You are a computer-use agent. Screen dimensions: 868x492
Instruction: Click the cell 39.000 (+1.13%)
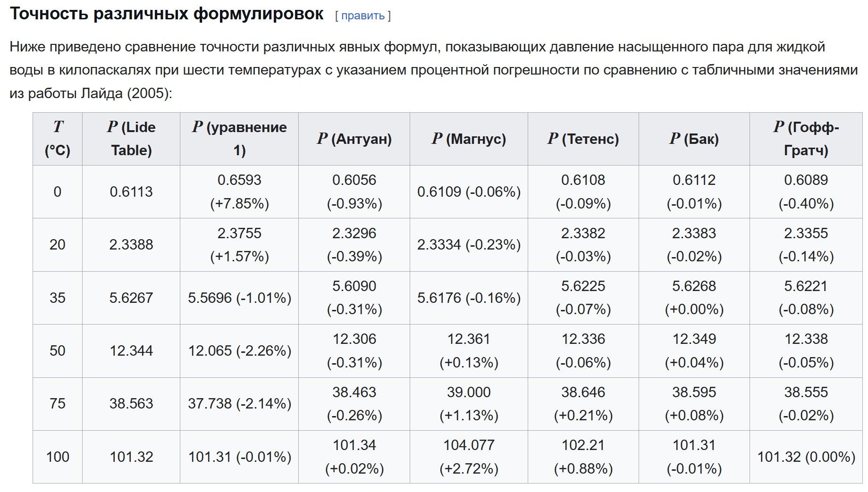[469, 403]
